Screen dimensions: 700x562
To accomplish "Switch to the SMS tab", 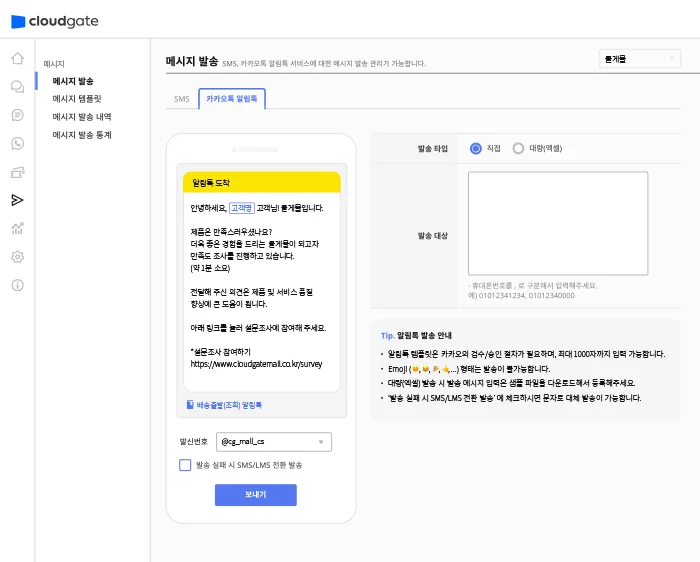I will pos(181,99).
